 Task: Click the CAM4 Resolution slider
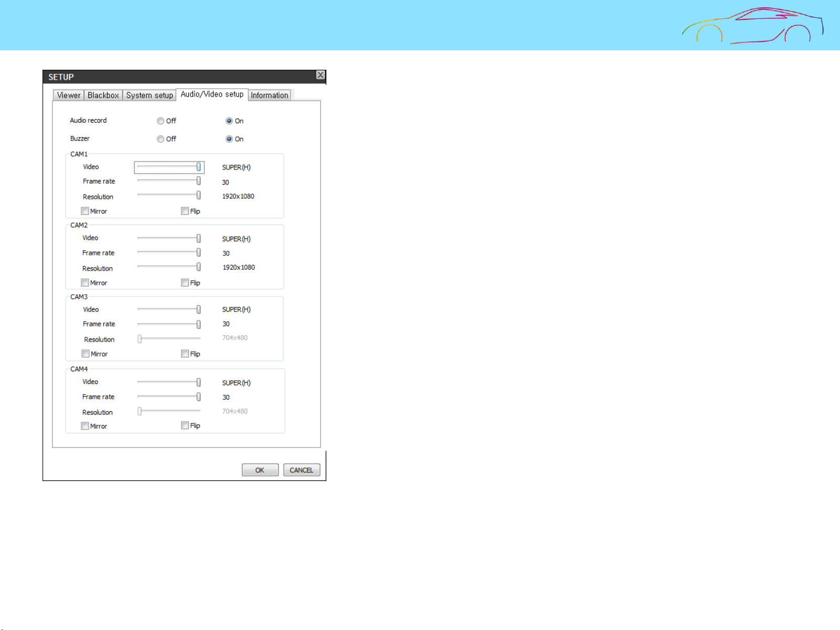coord(169,411)
